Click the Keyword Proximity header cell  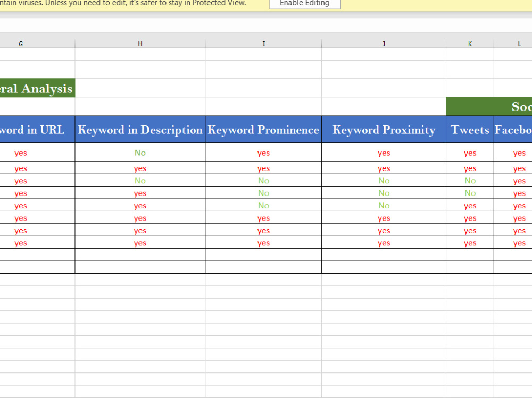(384, 130)
